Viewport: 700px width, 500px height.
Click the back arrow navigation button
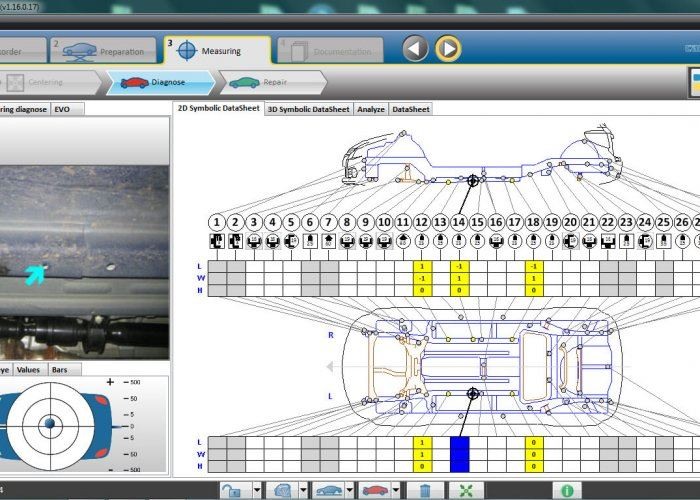pos(416,48)
